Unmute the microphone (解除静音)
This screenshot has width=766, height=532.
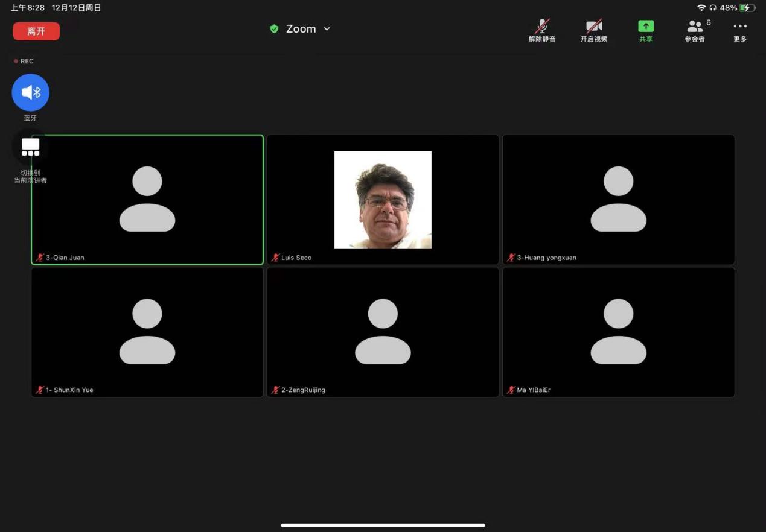point(541,28)
